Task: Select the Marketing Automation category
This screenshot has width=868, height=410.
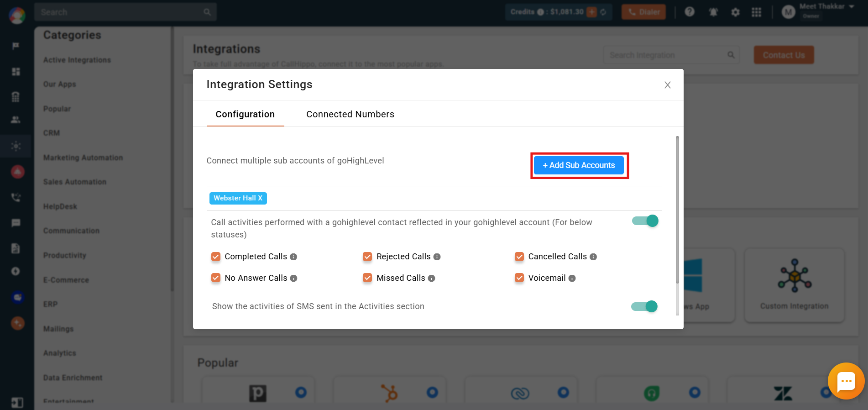Action: pyautogui.click(x=83, y=158)
